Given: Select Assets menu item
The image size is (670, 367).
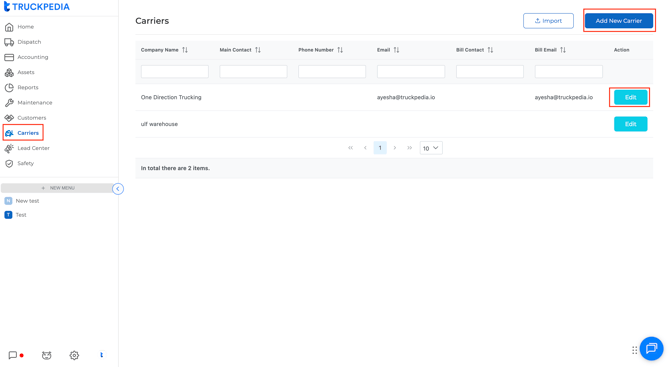Looking at the screenshot, I should click(26, 72).
